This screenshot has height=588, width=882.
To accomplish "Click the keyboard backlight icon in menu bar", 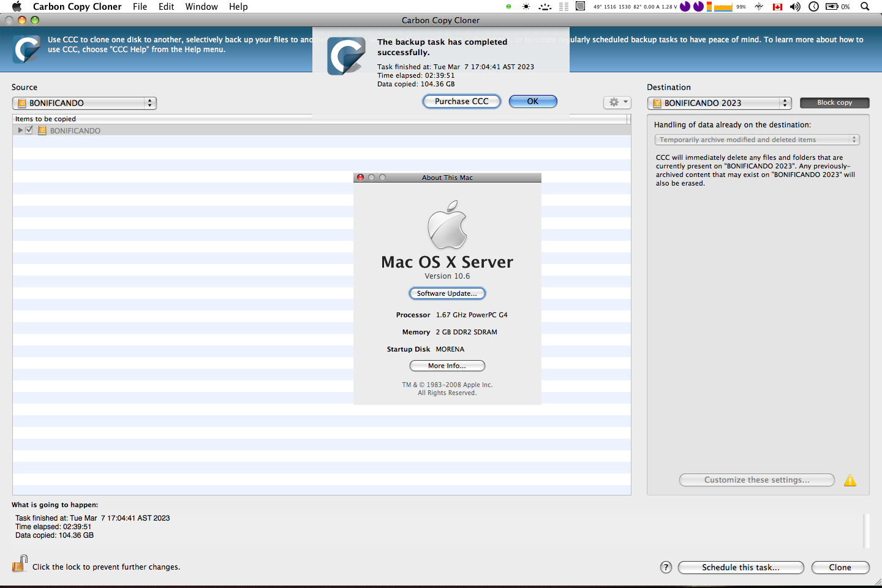I will tap(545, 7).
